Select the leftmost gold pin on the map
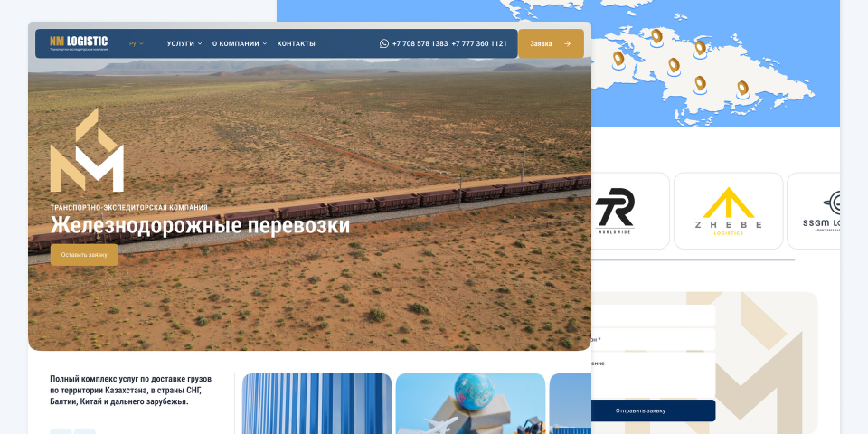 tap(618, 60)
